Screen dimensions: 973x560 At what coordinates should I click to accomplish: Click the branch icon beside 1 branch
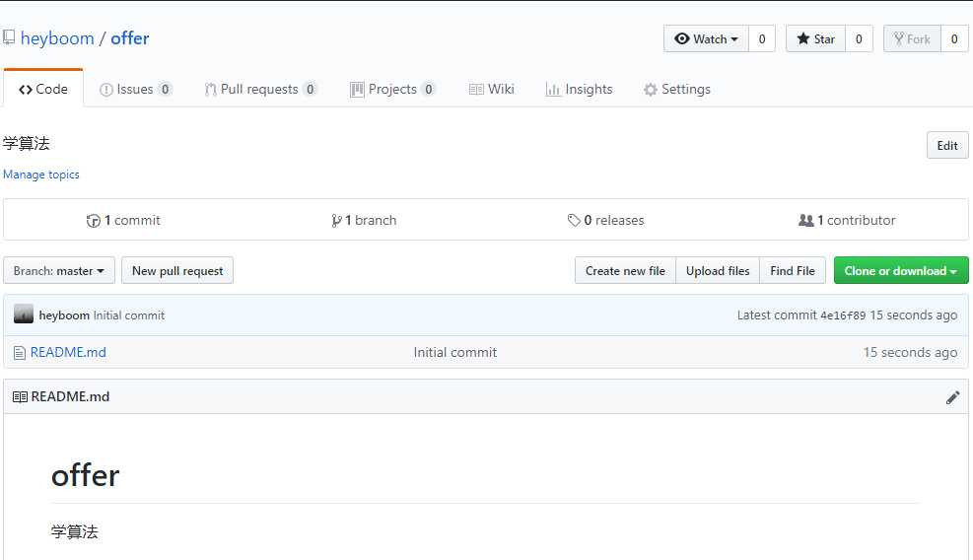point(336,221)
